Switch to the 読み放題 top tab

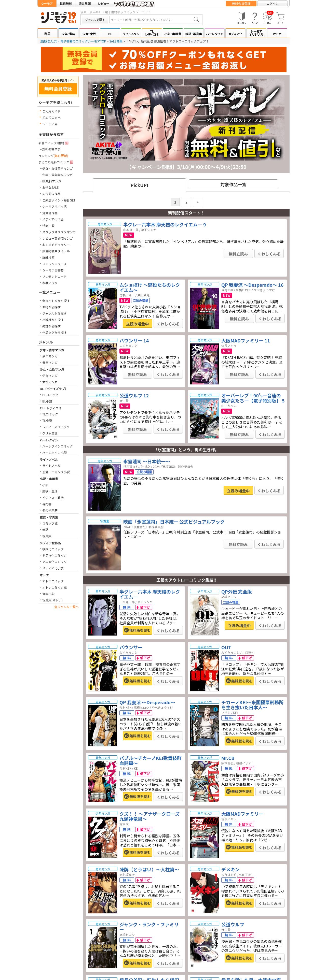point(85,3)
